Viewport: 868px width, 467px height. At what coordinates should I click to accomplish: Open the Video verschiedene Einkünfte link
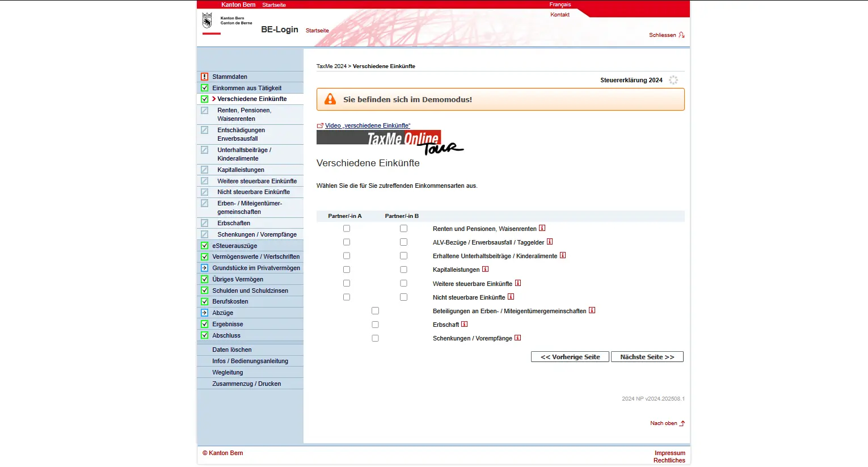367,125
